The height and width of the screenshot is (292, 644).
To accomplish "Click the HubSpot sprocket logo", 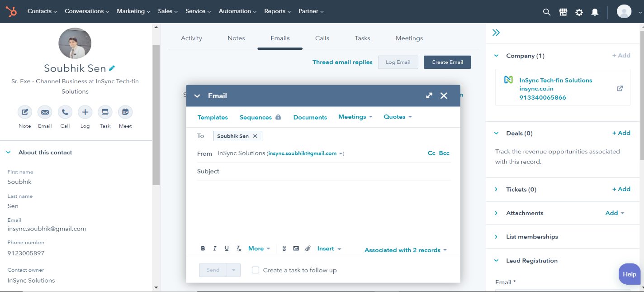I will [x=11, y=11].
